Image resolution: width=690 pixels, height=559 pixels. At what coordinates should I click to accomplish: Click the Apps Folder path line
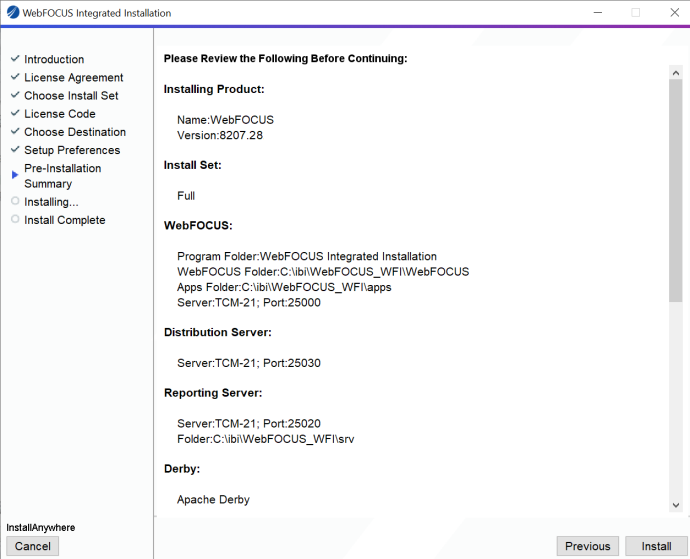(284, 287)
